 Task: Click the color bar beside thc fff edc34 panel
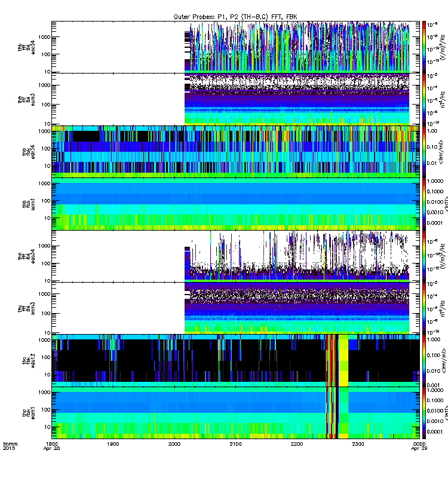click(424, 256)
